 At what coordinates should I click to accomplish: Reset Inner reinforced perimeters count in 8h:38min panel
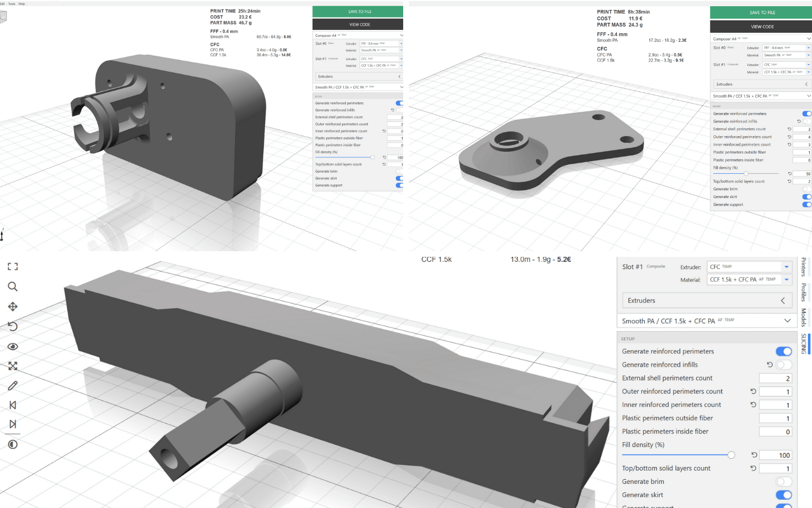pyautogui.click(x=789, y=144)
